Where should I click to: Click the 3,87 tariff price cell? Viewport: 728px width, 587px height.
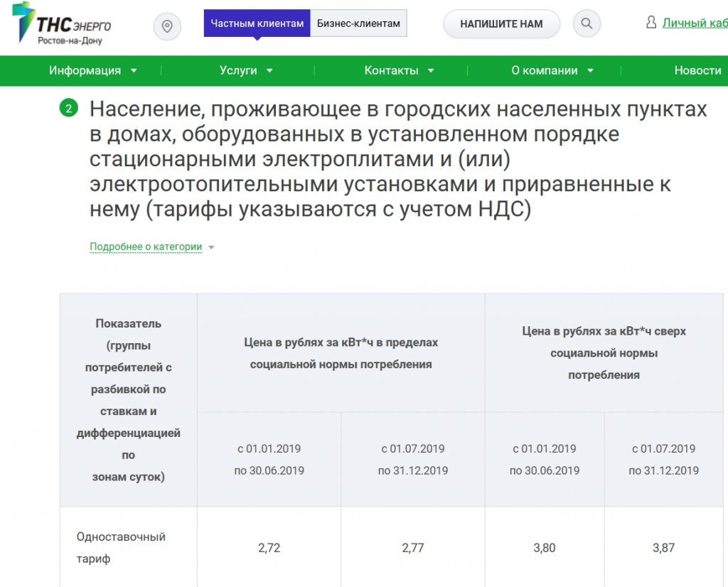[663, 548]
